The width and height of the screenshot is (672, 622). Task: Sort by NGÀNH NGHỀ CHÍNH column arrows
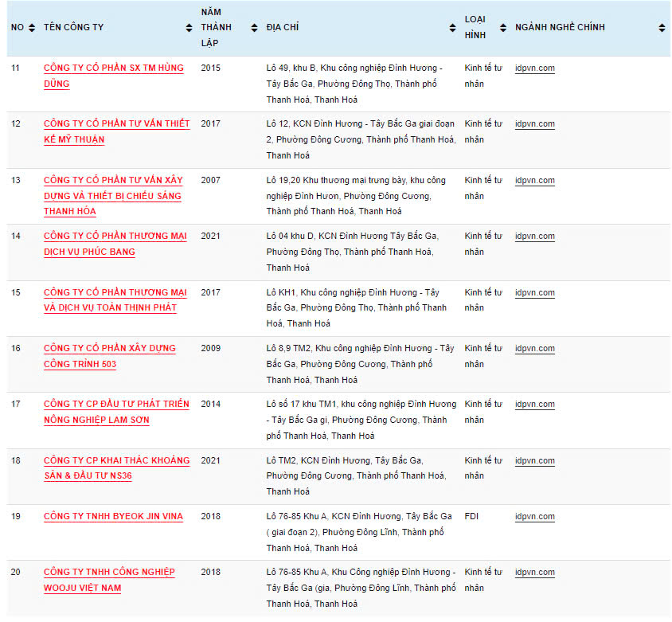(x=662, y=28)
